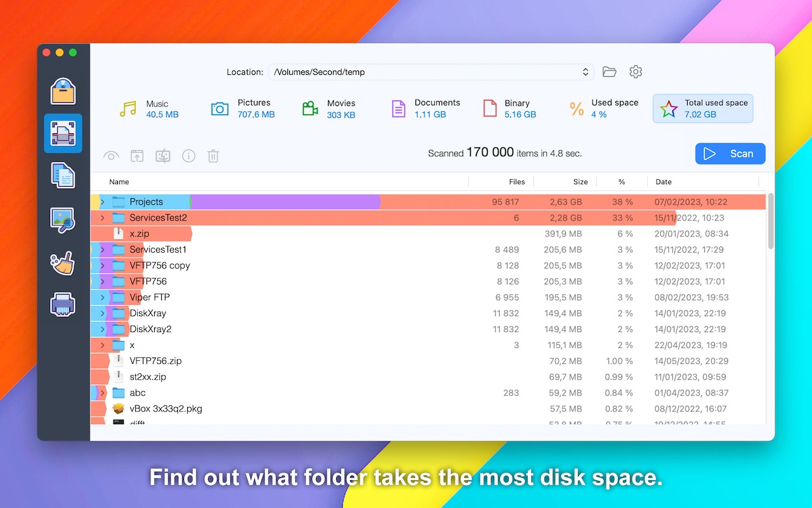Click the Total used space 7,02 GB value
This screenshot has width=812, height=508.
pyautogui.click(x=700, y=115)
